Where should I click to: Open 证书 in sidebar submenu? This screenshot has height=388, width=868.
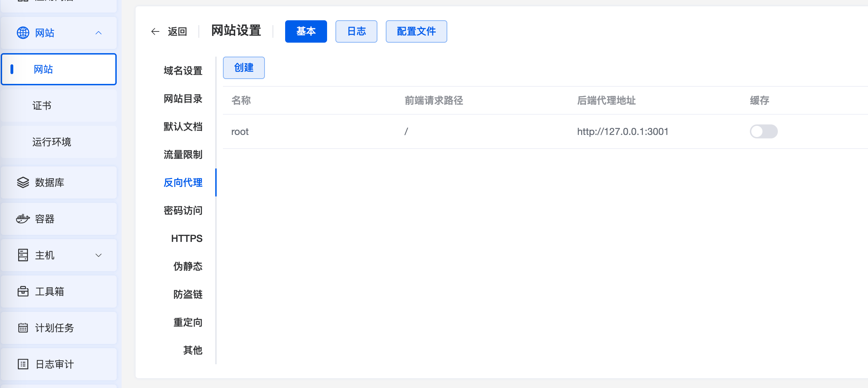click(x=42, y=106)
